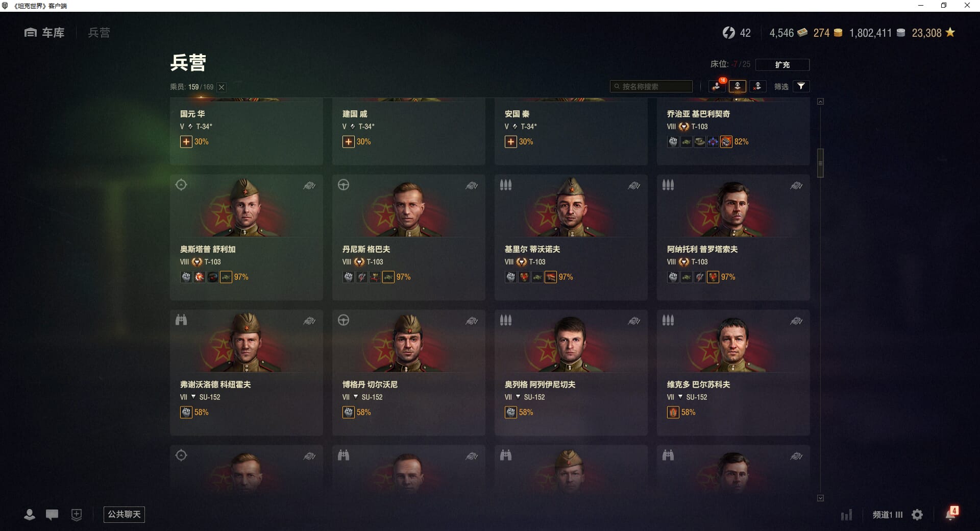Screen dimensions: 980x531
Task: Open notifications bell with badge 4
Action: click(x=951, y=514)
